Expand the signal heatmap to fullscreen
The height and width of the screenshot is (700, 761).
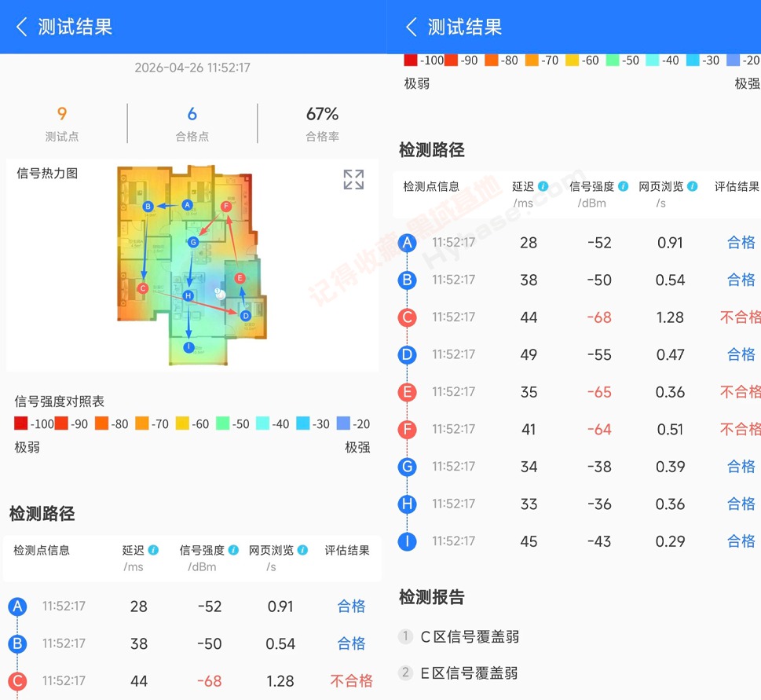[x=353, y=180]
